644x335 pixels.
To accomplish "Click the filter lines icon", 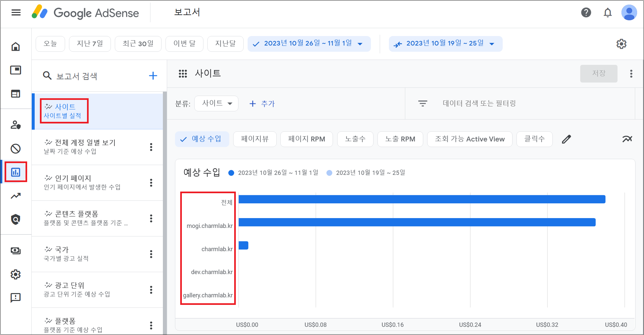I will (x=423, y=103).
